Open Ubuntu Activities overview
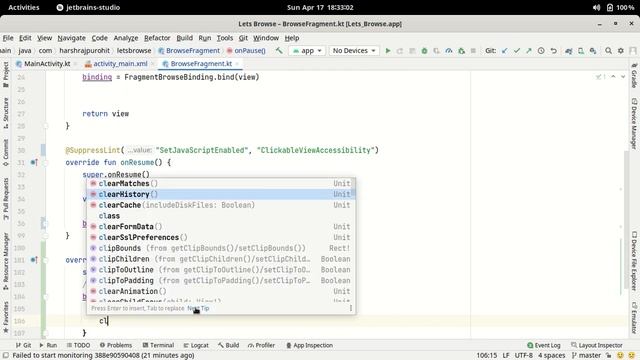Viewport: 640px width, 360px height. tap(24, 7)
